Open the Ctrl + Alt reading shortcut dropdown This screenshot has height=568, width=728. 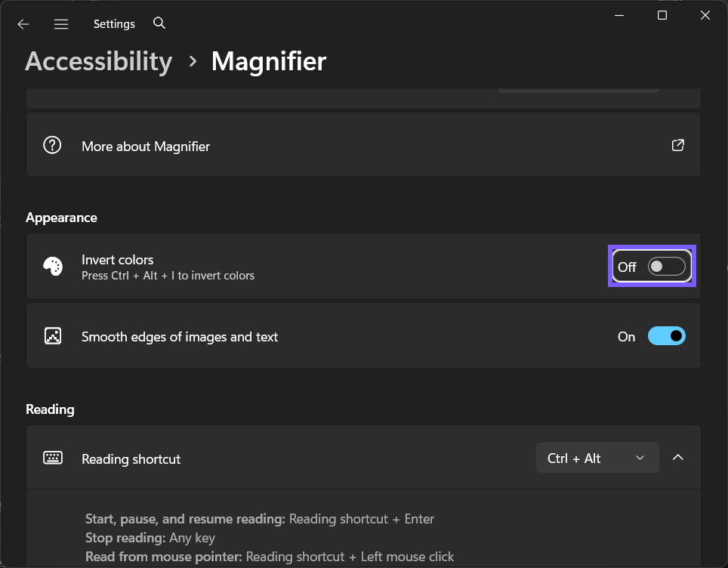click(597, 458)
